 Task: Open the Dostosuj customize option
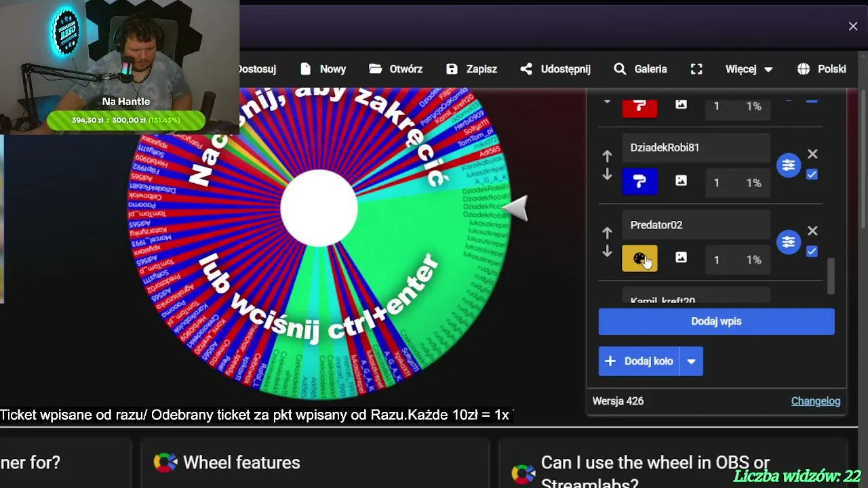pos(257,69)
